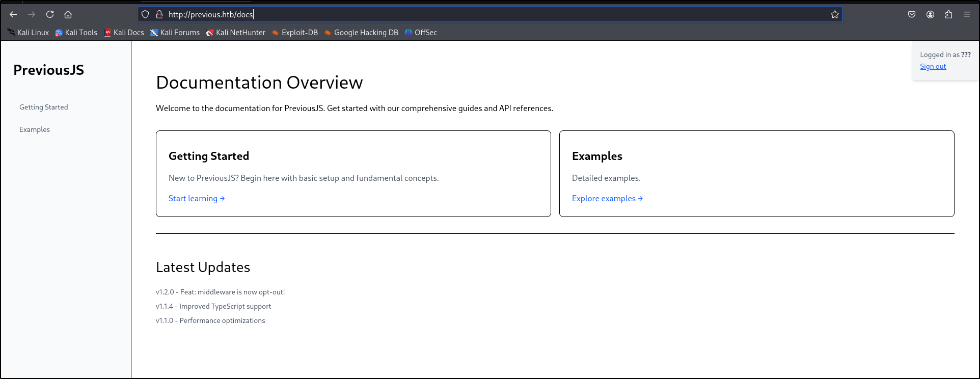This screenshot has width=980, height=379.
Task: Open the Kali Tools bookmark
Action: [x=76, y=33]
